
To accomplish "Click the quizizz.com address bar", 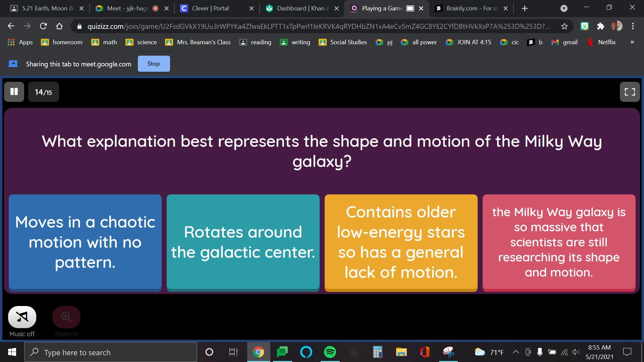I will coord(315,26).
